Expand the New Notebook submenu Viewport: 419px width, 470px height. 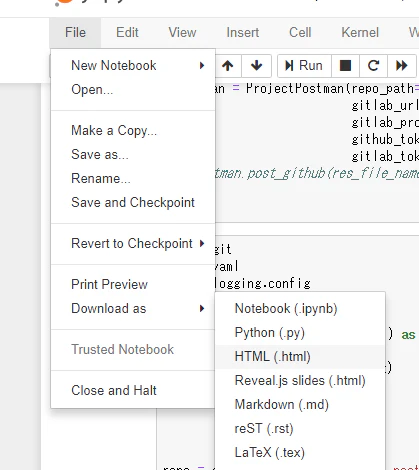click(133, 65)
